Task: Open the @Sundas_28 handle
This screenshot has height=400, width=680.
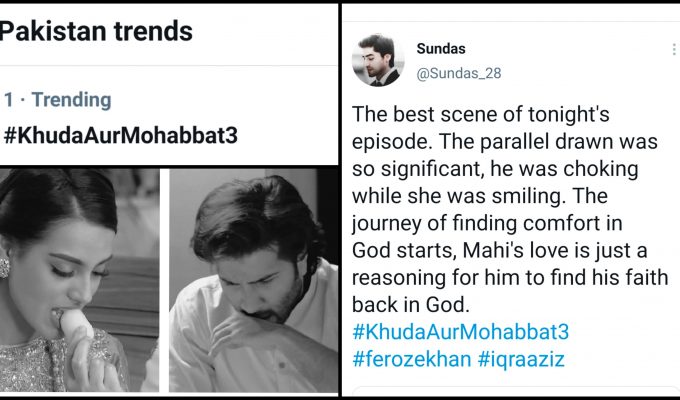Action: 457,73
